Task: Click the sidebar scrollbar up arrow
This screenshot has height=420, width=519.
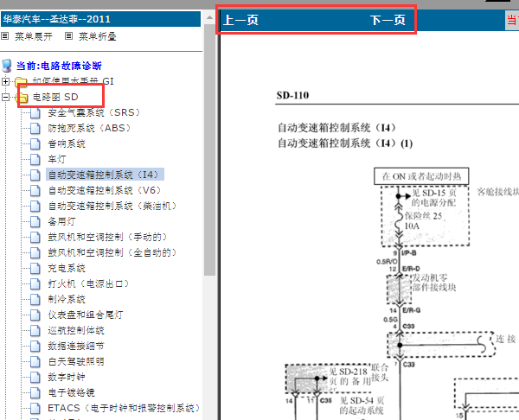Action: click(x=209, y=17)
